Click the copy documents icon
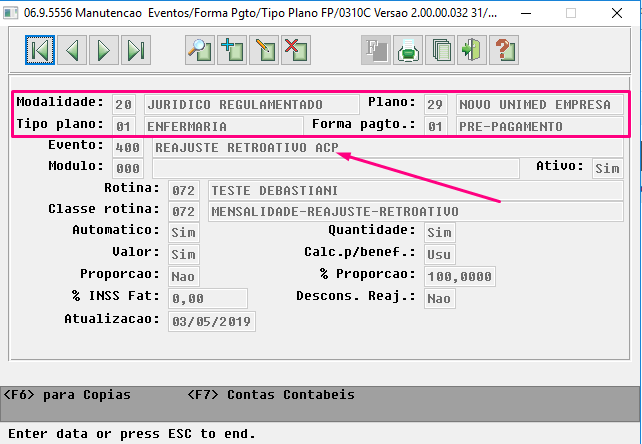 [440, 50]
